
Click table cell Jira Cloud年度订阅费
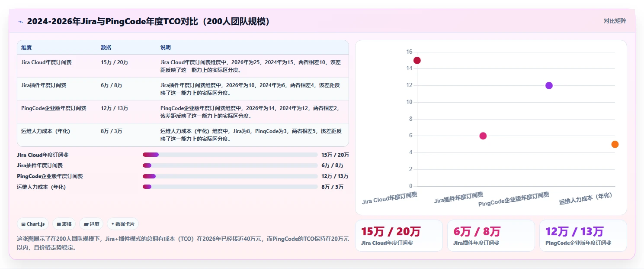[x=46, y=62]
